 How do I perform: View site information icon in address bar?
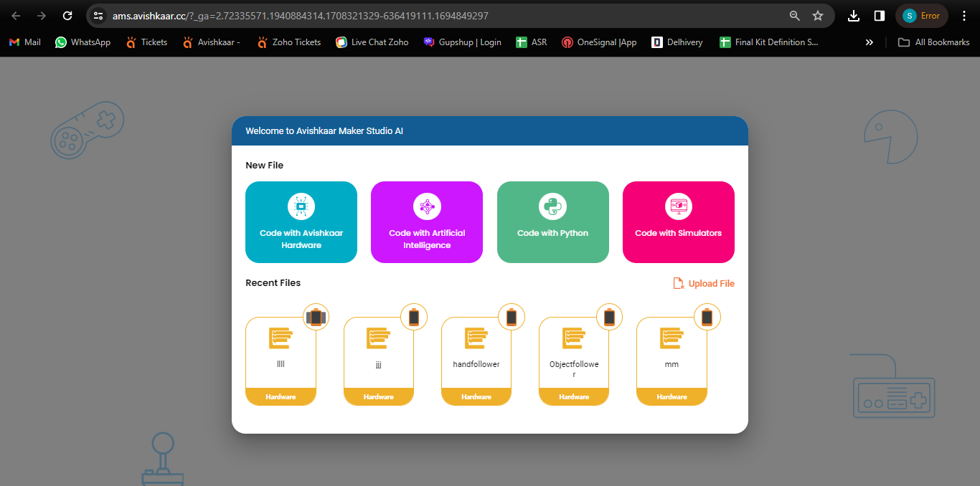(x=99, y=16)
